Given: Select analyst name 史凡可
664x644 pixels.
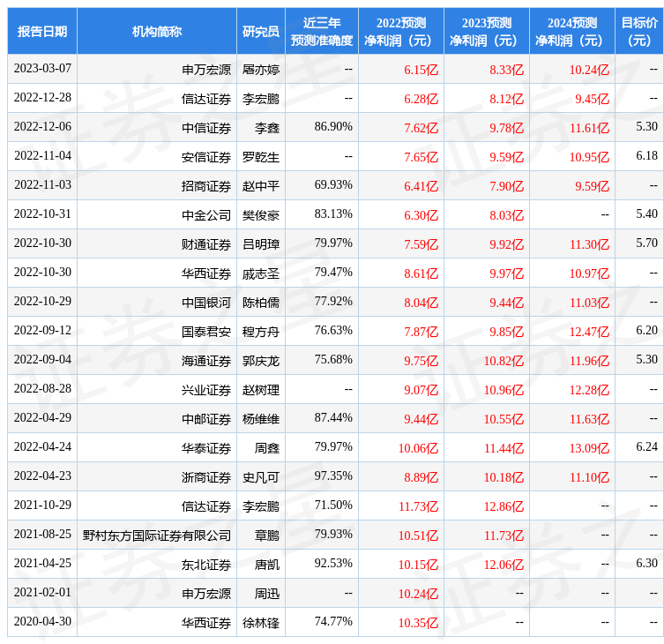Looking at the screenshot, I should (x=261, y=477).
